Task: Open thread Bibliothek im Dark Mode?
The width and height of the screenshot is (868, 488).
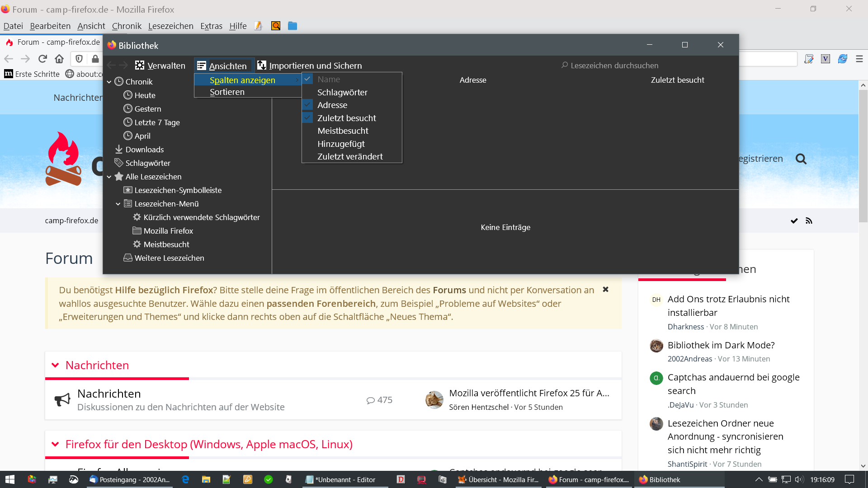Action: pos(721,345)
